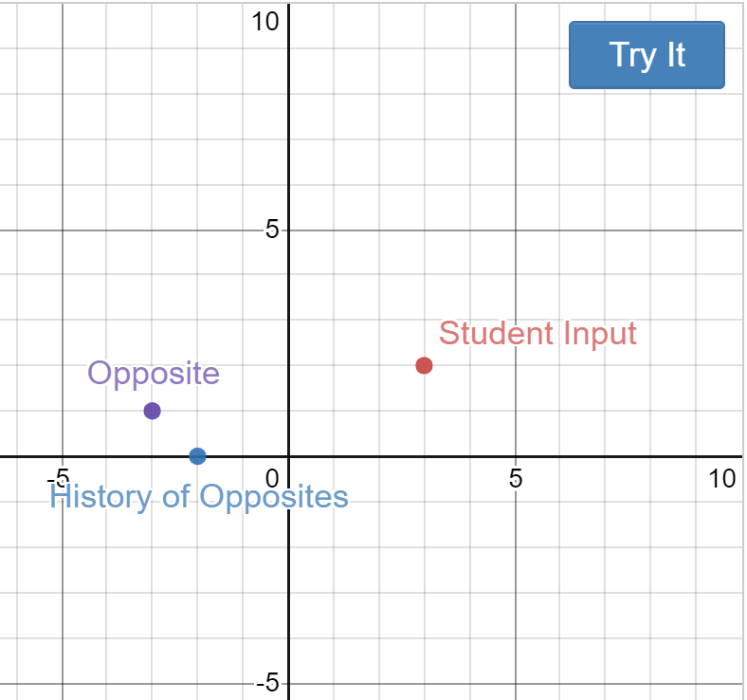Click the -5 label on the y-axis
This screenshot has width=747, height=700.
tap(267, 683)
